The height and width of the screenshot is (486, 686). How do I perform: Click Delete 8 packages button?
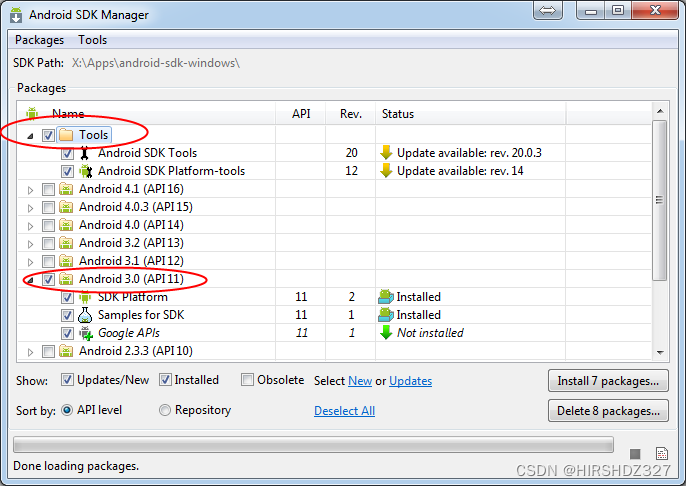coord(608,411)
